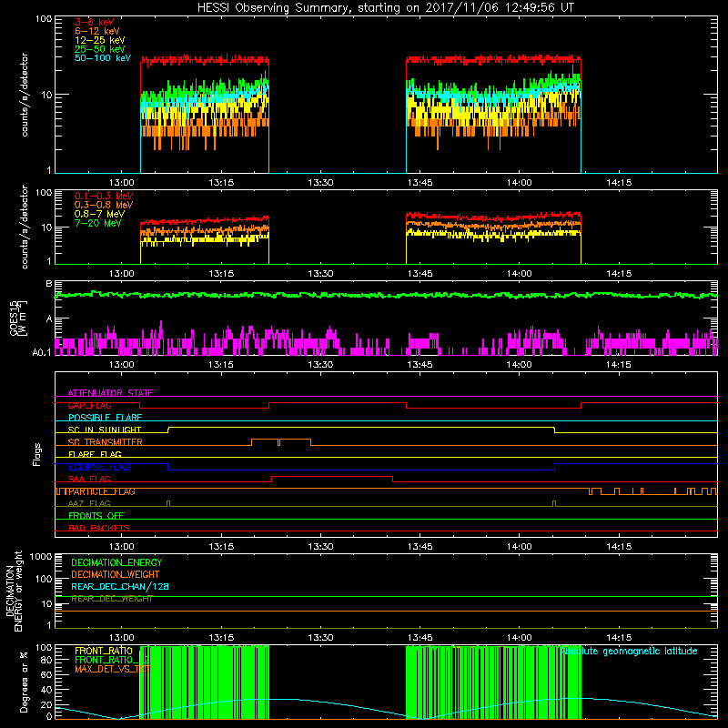Click the orange "DECIMATION_WEIGHT" legend label
Viewport: 728px width, 728px height.
pos(116,574)
